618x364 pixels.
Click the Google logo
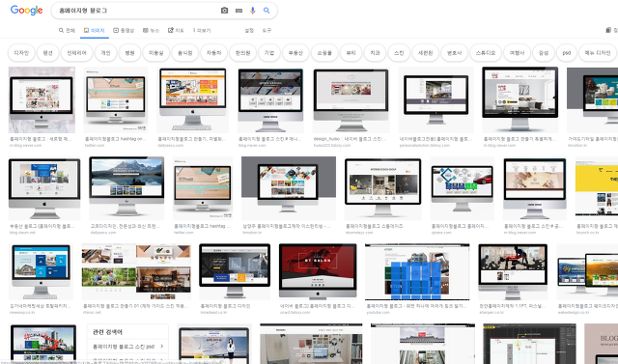click(26, 11)
